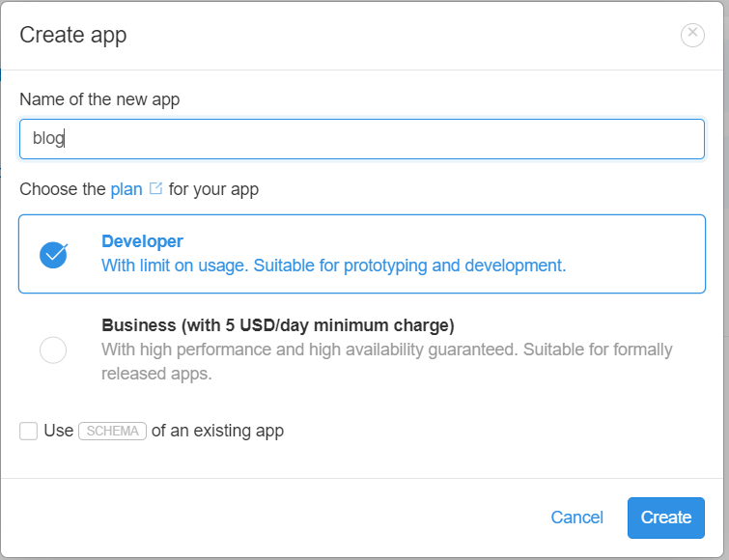Click the Create app dialog title
729x560 pixels.
[73, 36]
